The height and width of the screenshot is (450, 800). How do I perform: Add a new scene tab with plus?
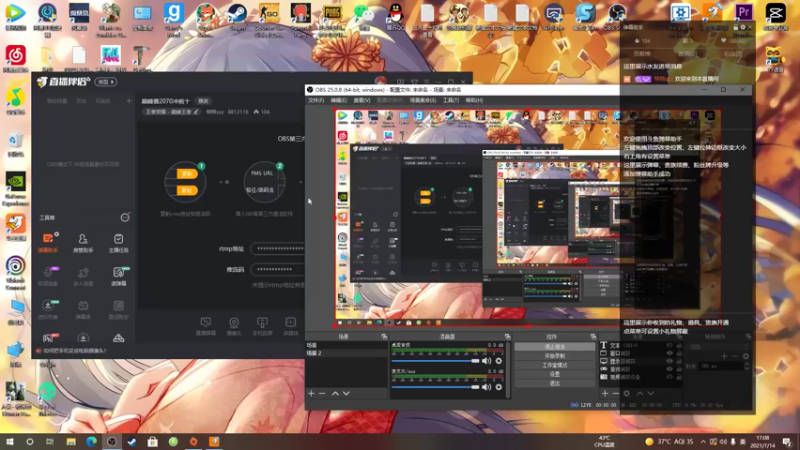[x=129, y=101]
